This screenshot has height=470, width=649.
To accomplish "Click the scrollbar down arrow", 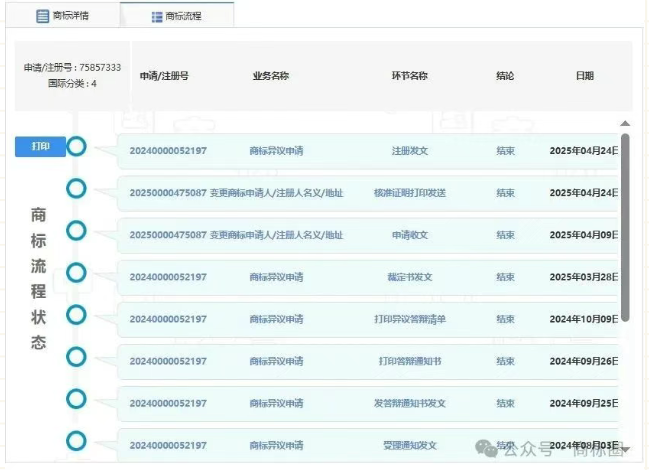I will coord(625,450).
